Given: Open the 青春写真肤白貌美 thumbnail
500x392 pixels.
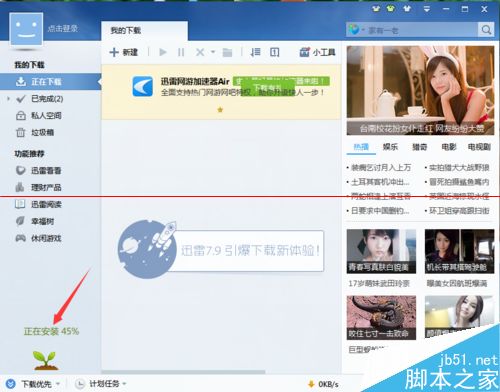Looking at the screenshot, I should (x=381, y=251).
